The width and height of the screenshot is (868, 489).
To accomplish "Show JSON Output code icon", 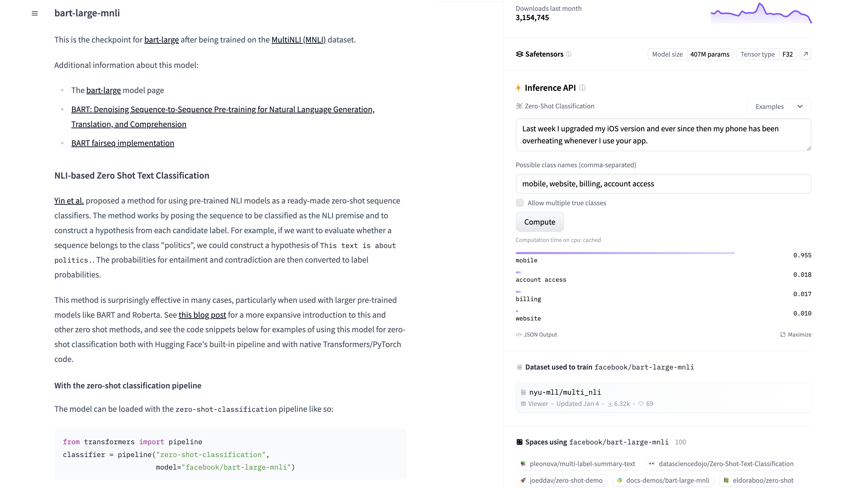I will 519,334.
